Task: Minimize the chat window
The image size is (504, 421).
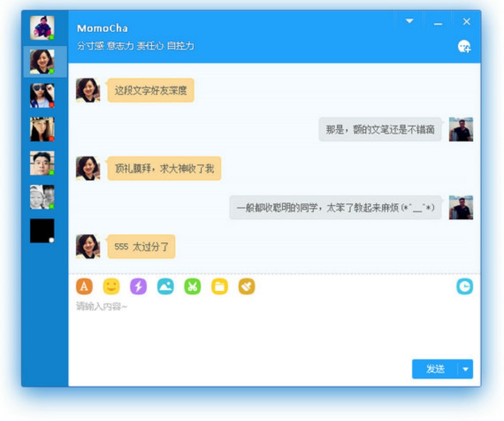Action: (x=438, y=23)
